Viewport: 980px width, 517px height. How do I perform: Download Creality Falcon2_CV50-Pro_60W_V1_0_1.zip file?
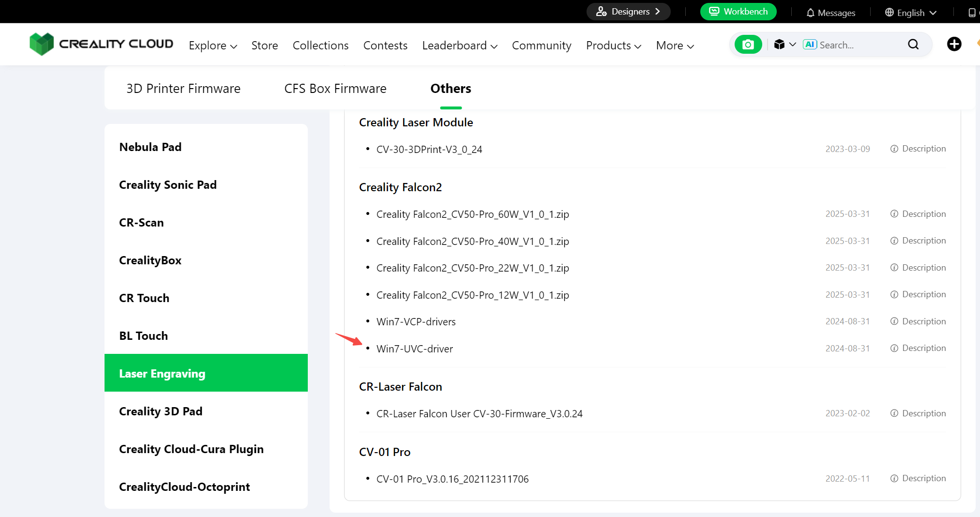click(x=472, y=214)
